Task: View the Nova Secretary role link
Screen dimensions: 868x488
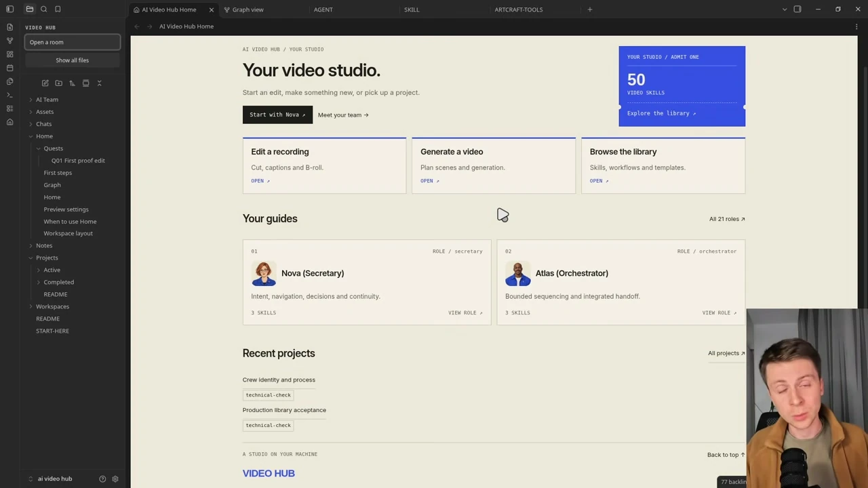Action: pos(465,312)
